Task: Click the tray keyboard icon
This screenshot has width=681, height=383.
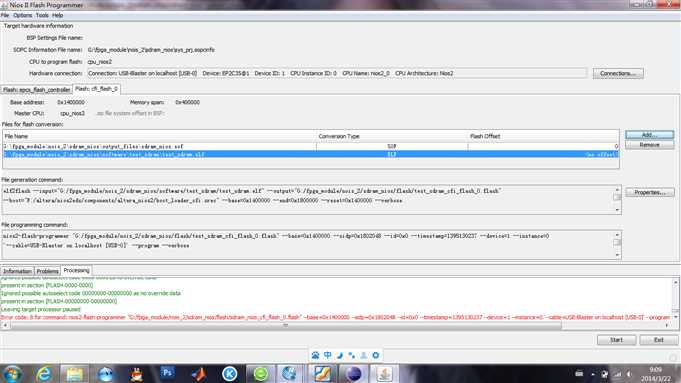Action: 579,373
